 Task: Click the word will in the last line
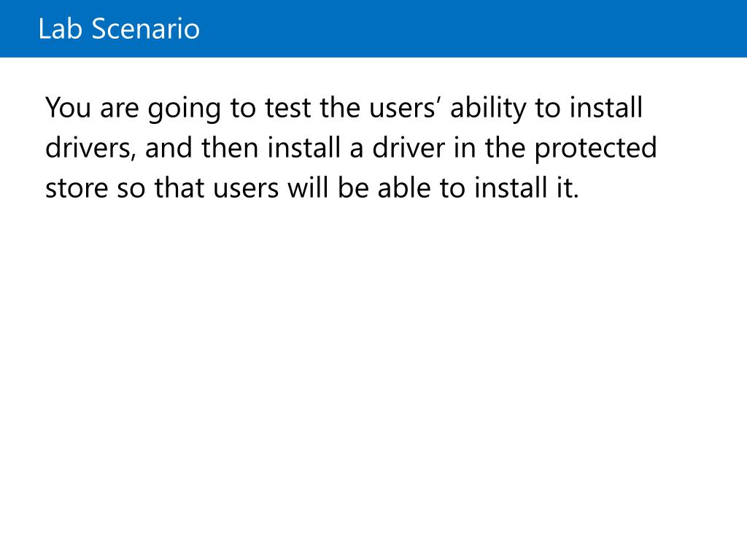coord(307,187)
